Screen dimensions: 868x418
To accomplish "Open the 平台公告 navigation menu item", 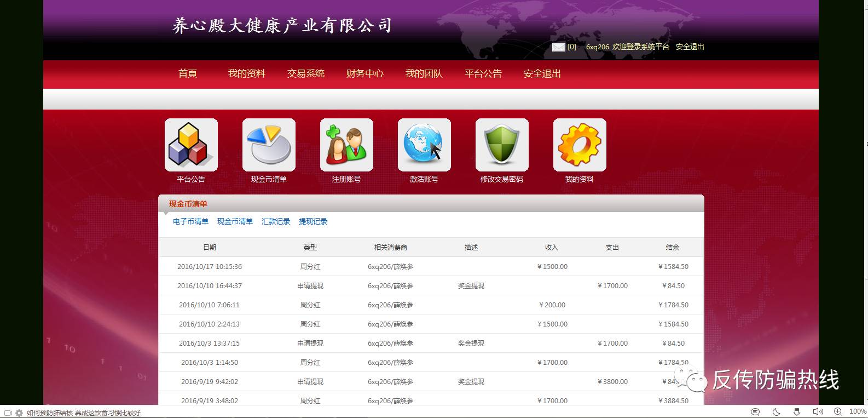I will pos(483,73).
